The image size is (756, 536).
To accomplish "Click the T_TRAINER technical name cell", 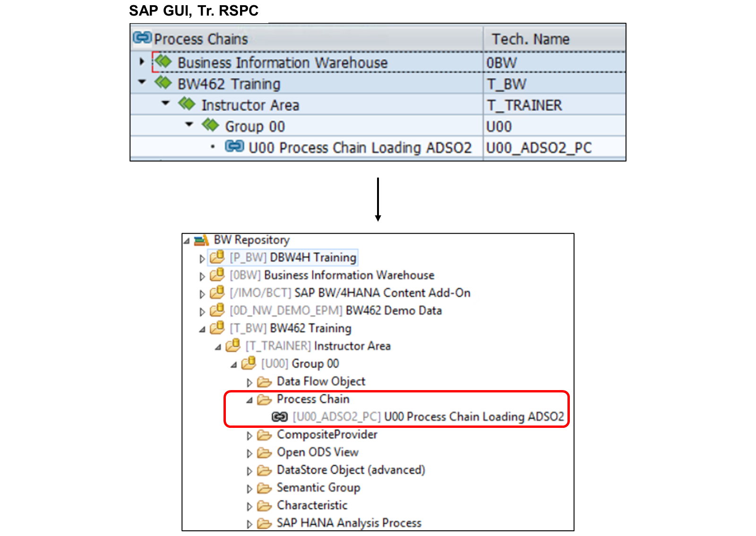I will click(555, 105).
